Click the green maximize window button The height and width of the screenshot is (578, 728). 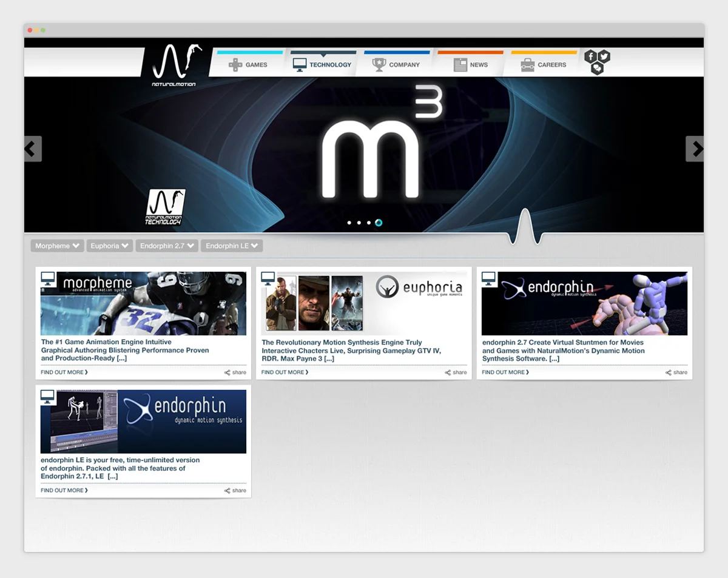43,30
